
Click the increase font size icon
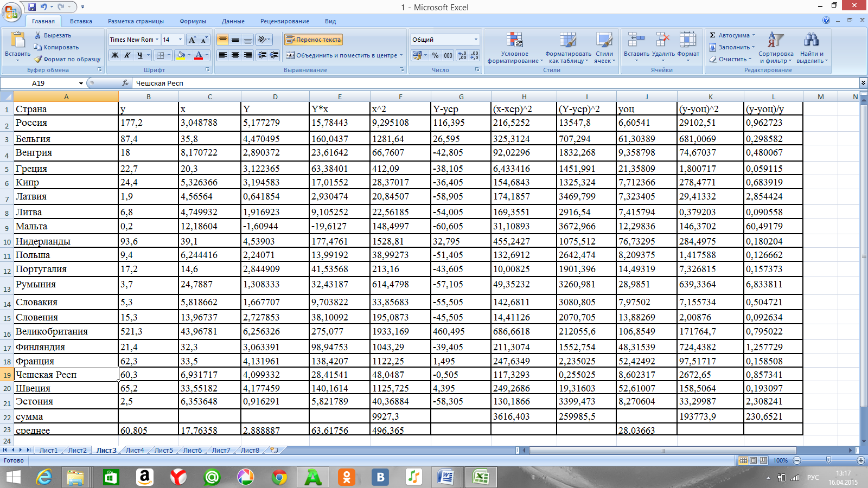click(192, 40)
